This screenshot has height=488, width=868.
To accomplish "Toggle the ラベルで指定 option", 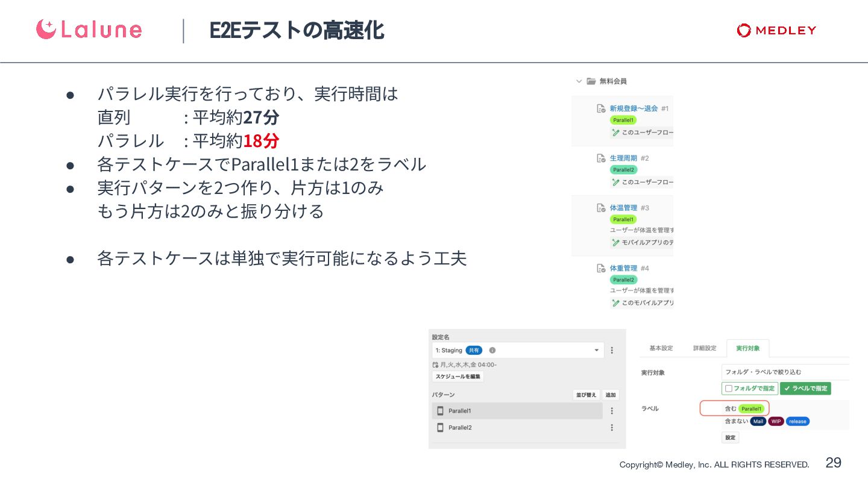I will 805,389.
